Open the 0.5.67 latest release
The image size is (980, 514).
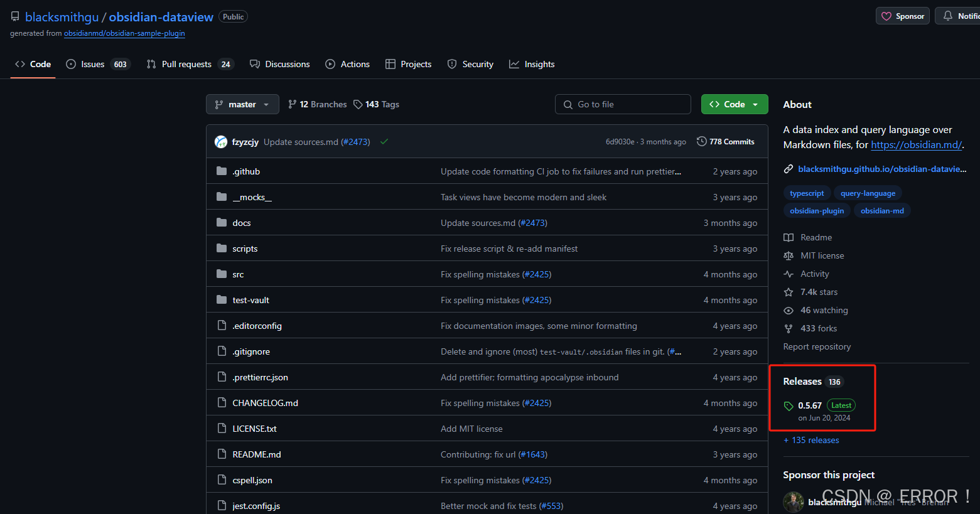pos(810,405)
